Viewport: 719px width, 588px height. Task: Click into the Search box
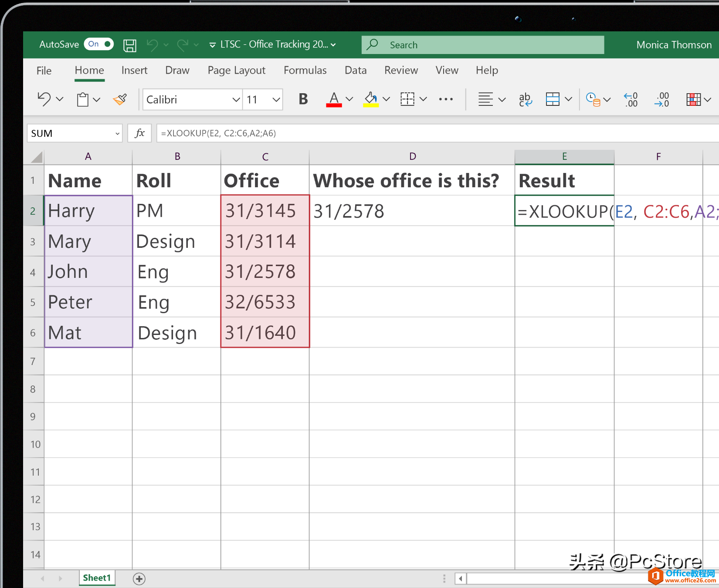[x=483, y=45]
